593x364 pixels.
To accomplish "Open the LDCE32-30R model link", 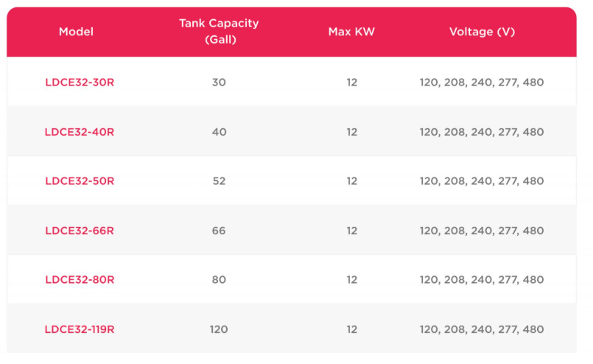I will (x=80, y=83).
